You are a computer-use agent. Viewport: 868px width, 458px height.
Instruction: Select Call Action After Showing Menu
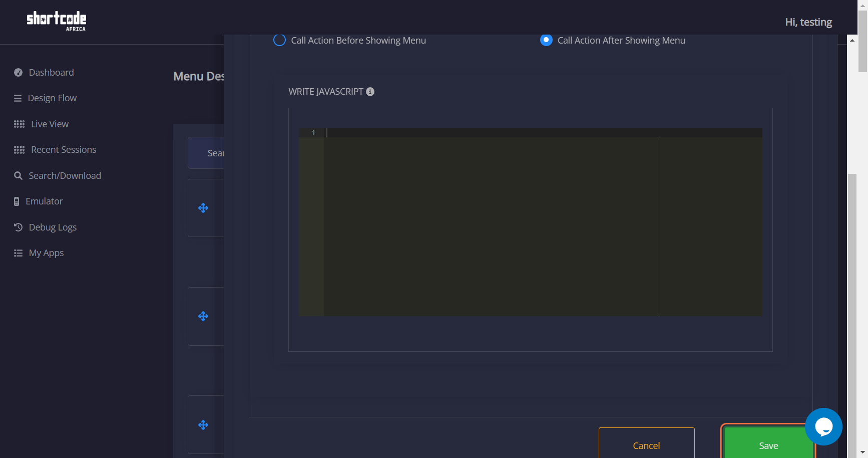[x=546, y=40]
